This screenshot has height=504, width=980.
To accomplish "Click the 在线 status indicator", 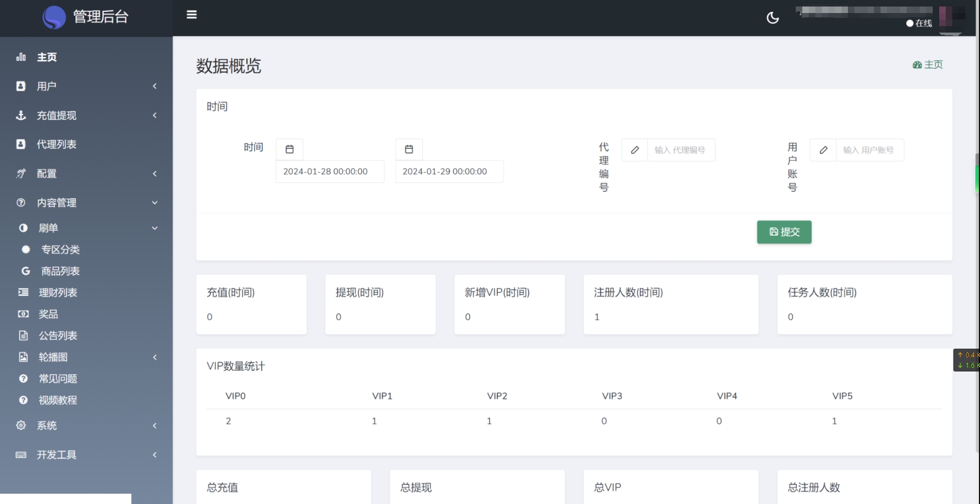I will point(919,23).
